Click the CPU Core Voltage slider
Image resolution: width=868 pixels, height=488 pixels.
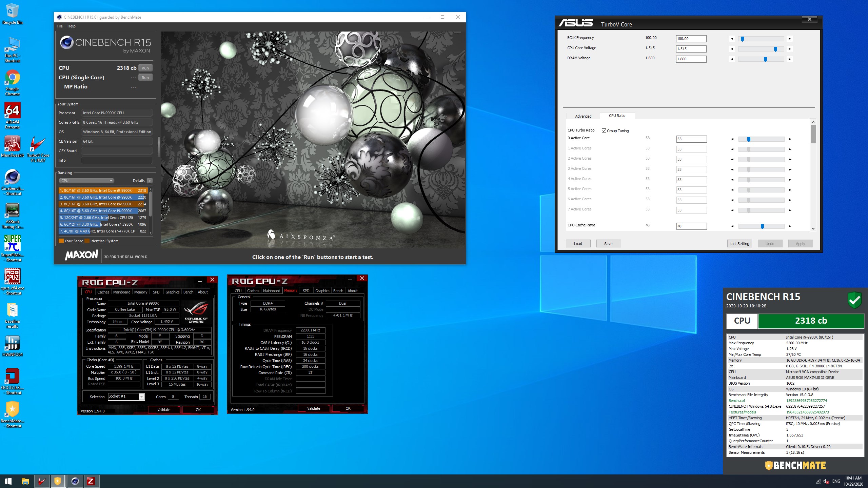click(x=761, y=49)
